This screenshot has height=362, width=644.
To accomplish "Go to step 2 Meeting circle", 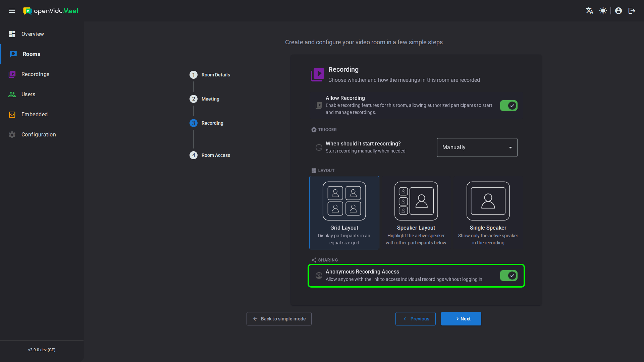I will (194, 99).
